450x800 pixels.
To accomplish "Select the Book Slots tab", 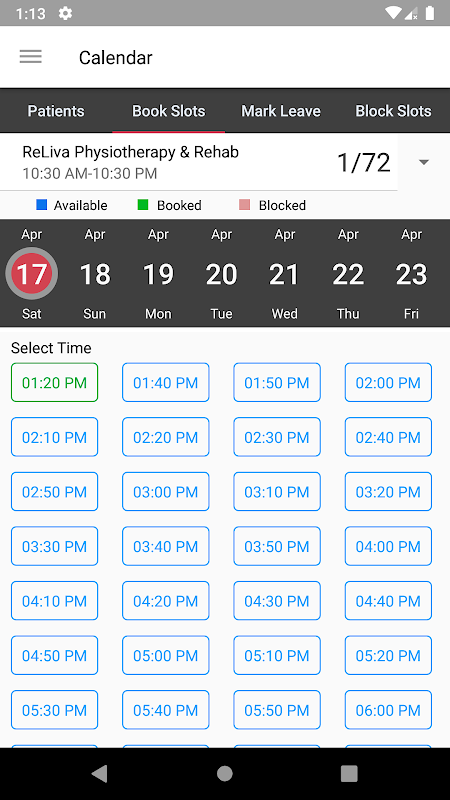I will point(168,111).
